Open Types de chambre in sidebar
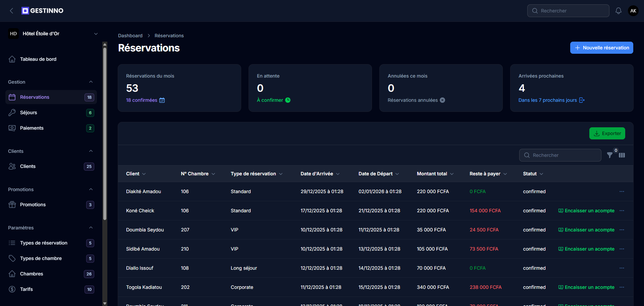Screen dimensions: 644x306 click(51, 258)
